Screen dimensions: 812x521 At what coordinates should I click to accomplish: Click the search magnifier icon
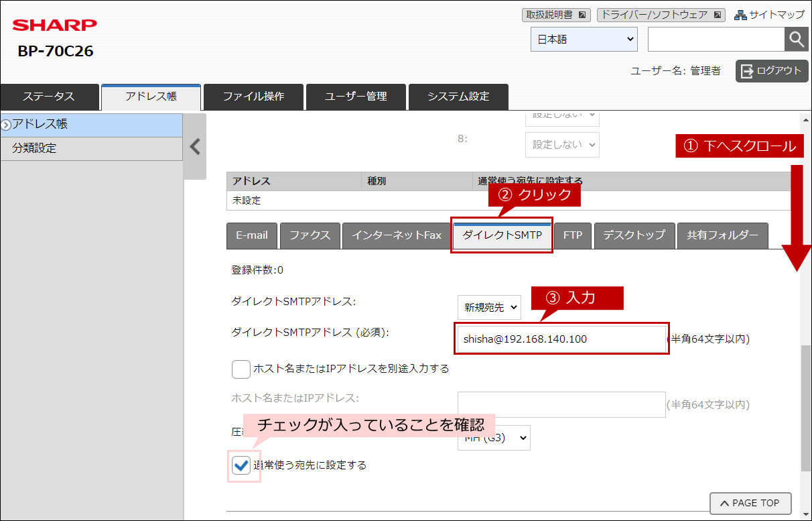click(x=796, y=39)
